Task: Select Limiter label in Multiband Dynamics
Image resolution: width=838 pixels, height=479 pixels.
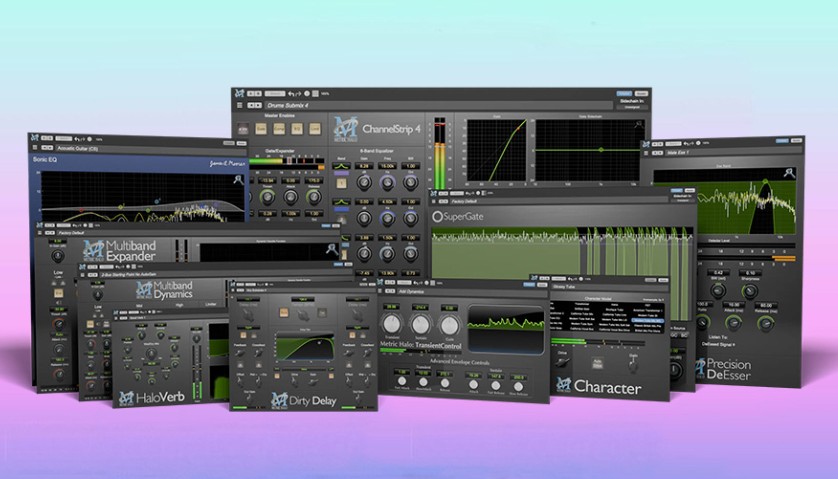Action: click(x=211, y=304)
